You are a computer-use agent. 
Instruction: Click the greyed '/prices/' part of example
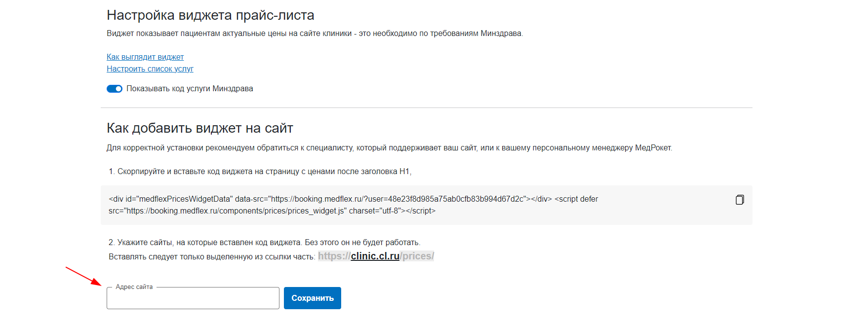pyautogui.click(x=417, y=256)
